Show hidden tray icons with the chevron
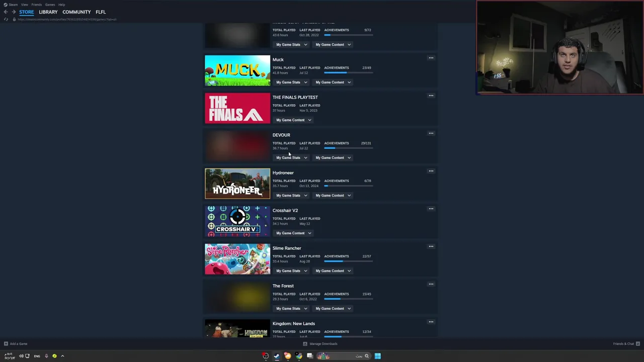Screen dimensions: 644x362 62,356
